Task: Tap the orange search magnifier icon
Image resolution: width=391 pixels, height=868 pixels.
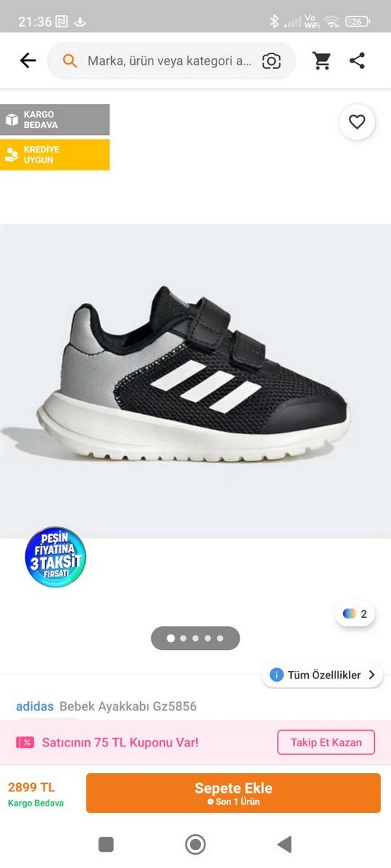Action: click(70, 61)
